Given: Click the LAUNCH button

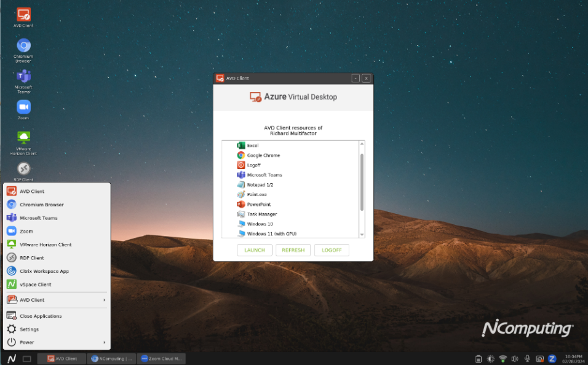Looking at the screenshot, I should click(255, 250).
